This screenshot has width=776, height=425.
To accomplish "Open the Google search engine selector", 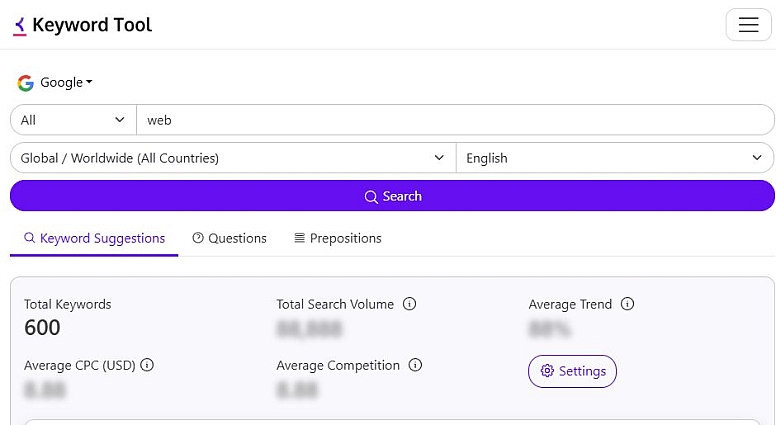I will pyautogui.click(x=55, y=83).
